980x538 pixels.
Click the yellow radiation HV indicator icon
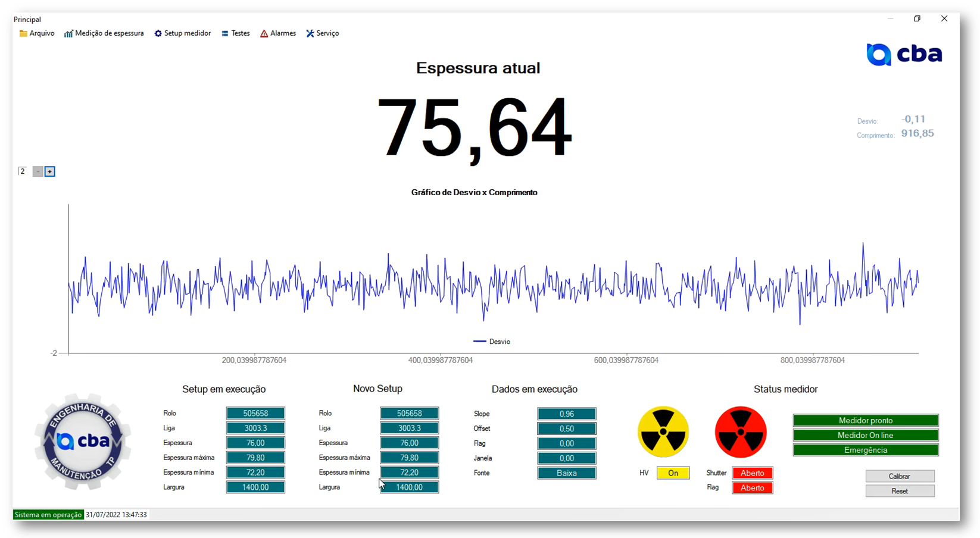[663, 432]
